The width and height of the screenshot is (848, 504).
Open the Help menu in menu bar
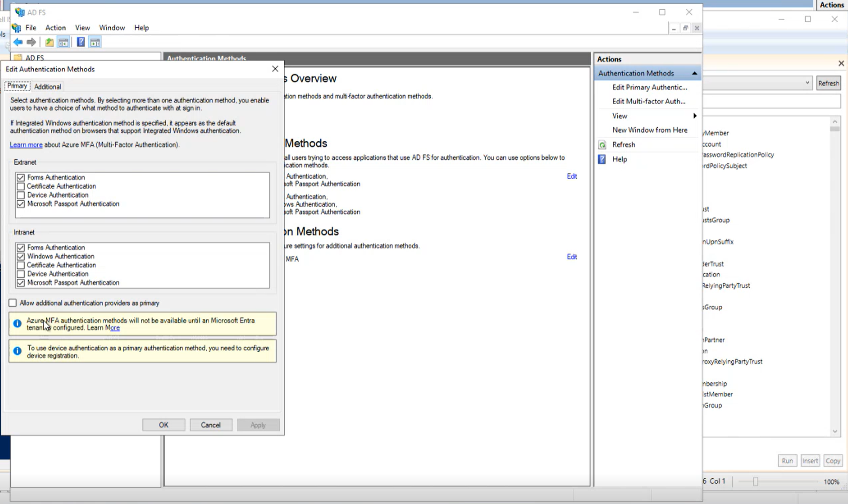tap(141, 28)
